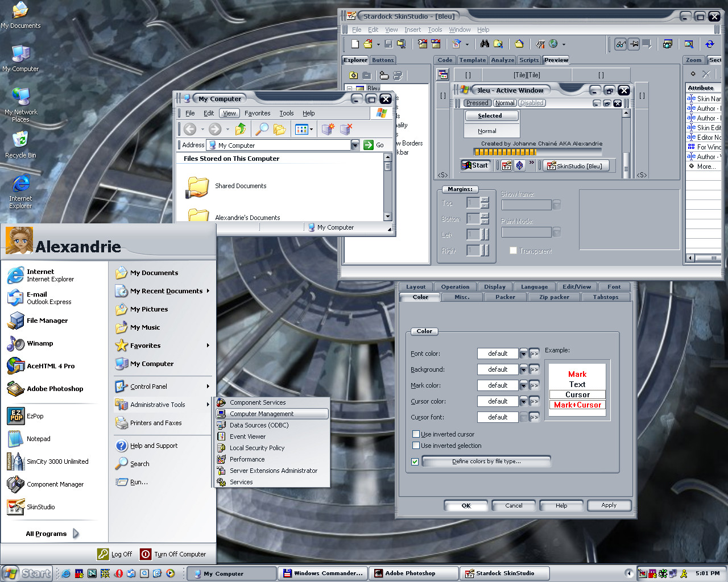The height and width of the screenshot is (582, 728).
Task: Collapse the Bleu tree node in Explorer panel
Action: click(x=350, y=88)
